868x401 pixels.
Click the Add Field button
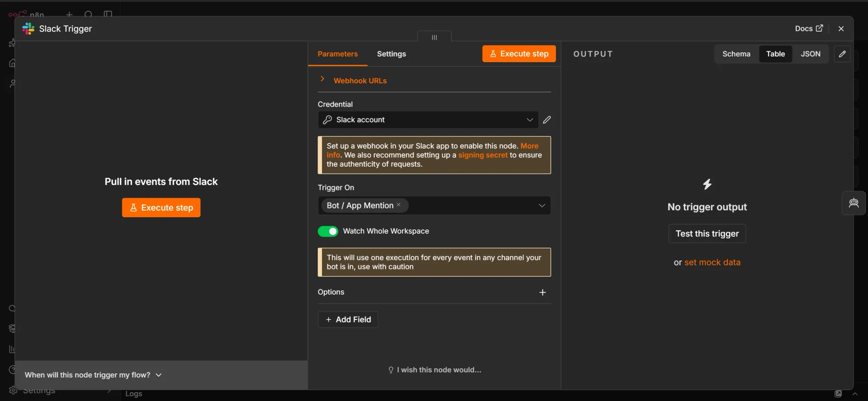(x=348, y=320)
